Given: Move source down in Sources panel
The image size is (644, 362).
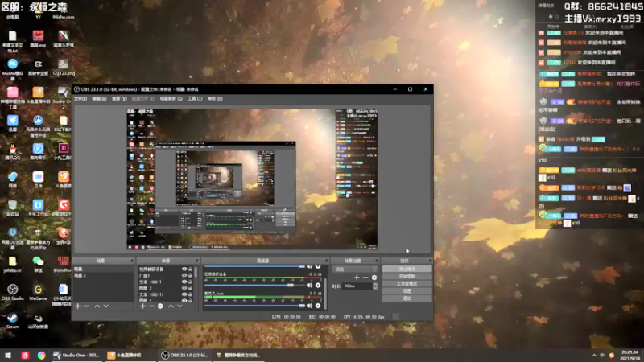Looking at the screenshot, I should coord(180,306).
